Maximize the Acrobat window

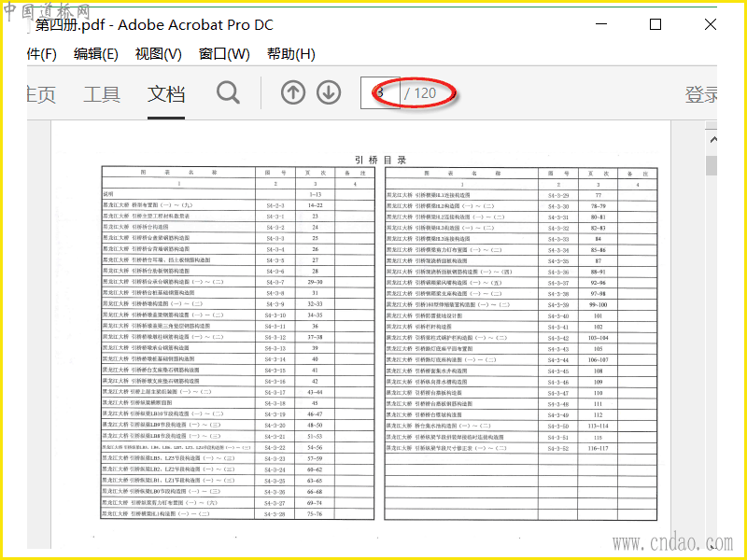(x=655, y=24)
